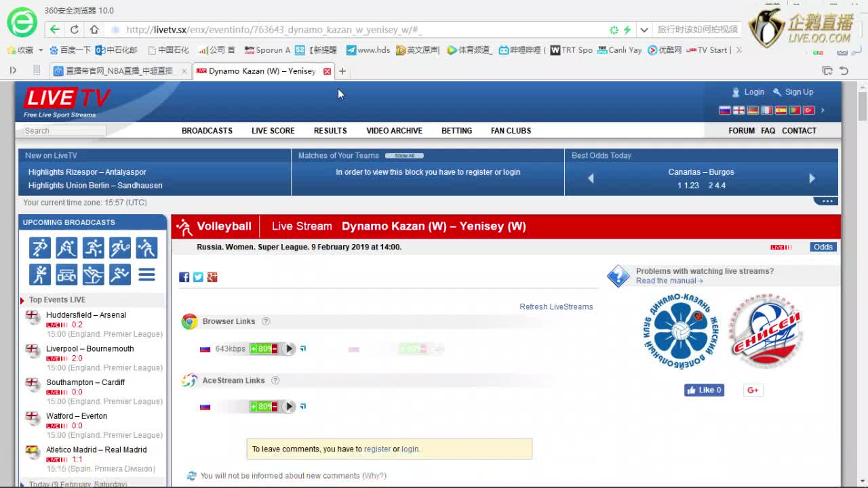
Task: Open the address bar history dropdown
Action: tap(644, 30)
